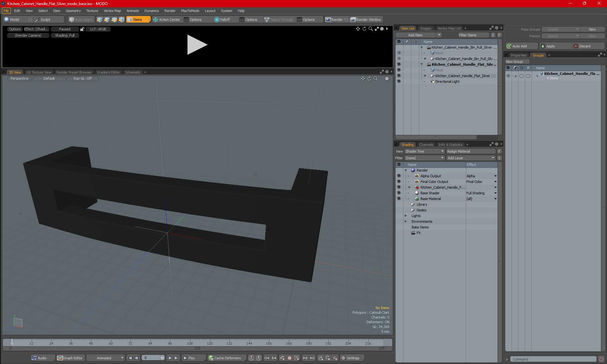Expand the Lights section in Shader Tree
The height and width of the screenshot is (364, 607).
click(406, 215)
